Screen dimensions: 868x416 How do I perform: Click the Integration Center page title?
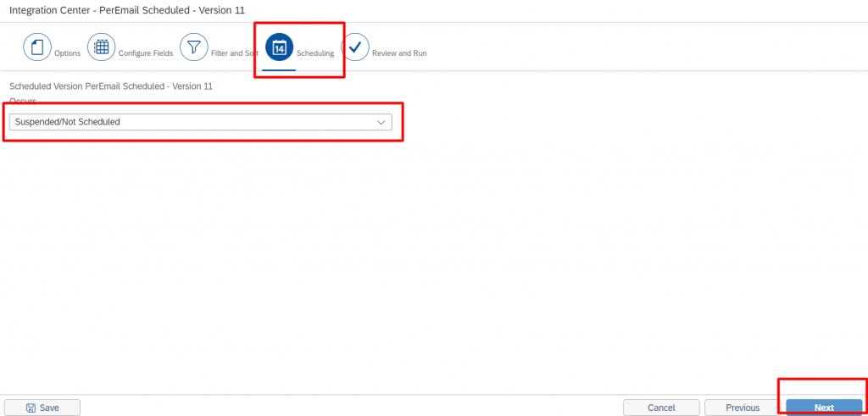point(127,10)
